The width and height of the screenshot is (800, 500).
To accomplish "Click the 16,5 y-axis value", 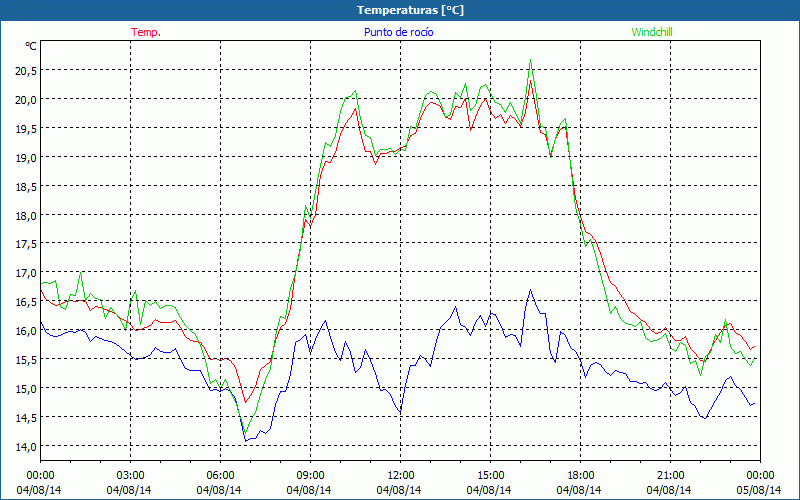I will (x=26, y=302).
